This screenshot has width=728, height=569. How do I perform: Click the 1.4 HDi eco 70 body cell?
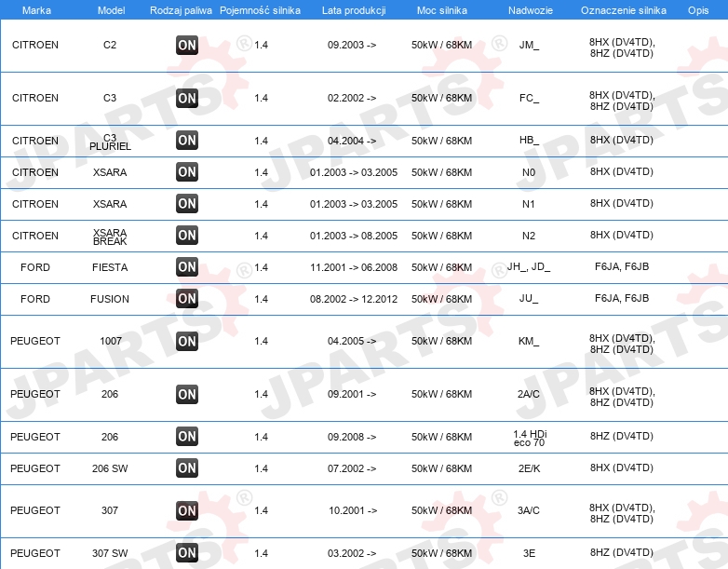530,438
